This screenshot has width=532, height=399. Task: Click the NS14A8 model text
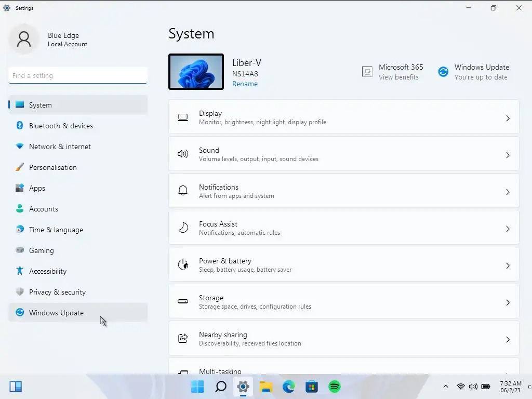point(245,74)
